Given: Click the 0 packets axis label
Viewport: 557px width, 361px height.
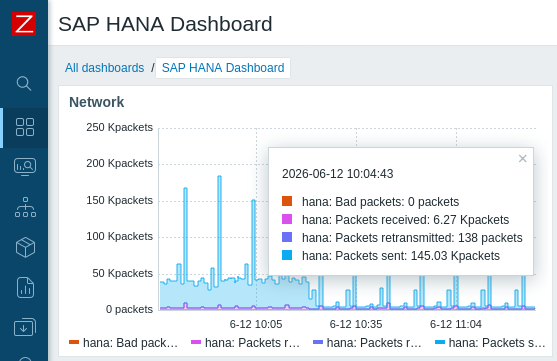Looking at the screenshot, I should point(129,309).
